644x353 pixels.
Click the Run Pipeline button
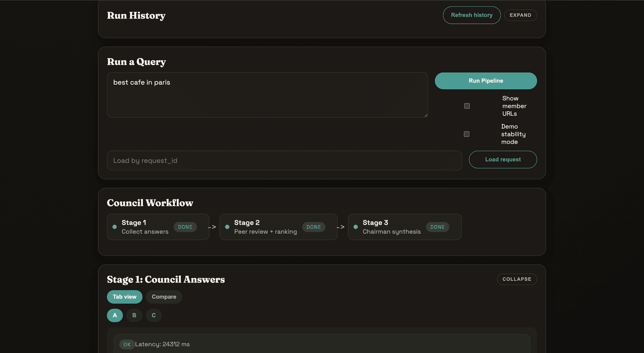486,81
